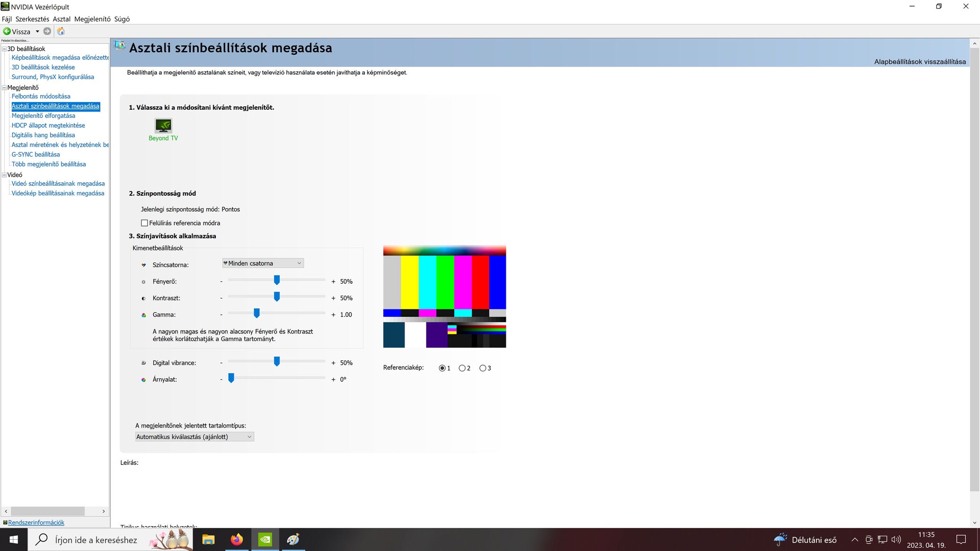The width and height of the screenshot is (980, 551).
Task: Select Referenciakép option 1
Action: (442, 368)
